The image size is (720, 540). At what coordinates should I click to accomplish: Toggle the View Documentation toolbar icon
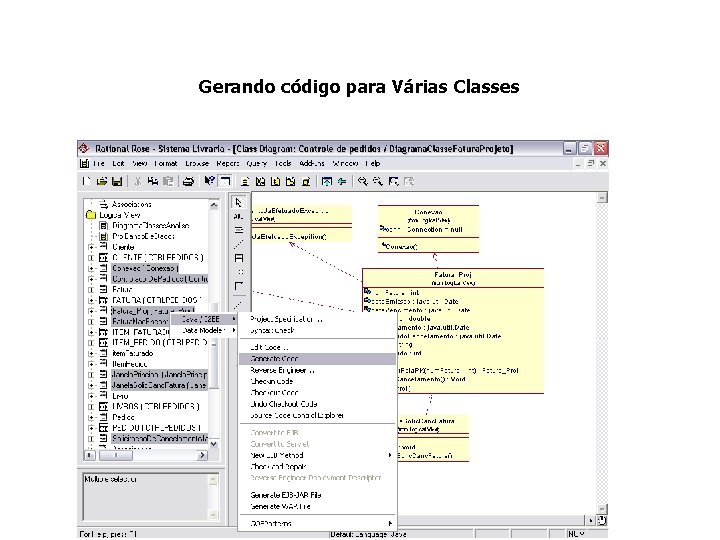click(225, 182)
